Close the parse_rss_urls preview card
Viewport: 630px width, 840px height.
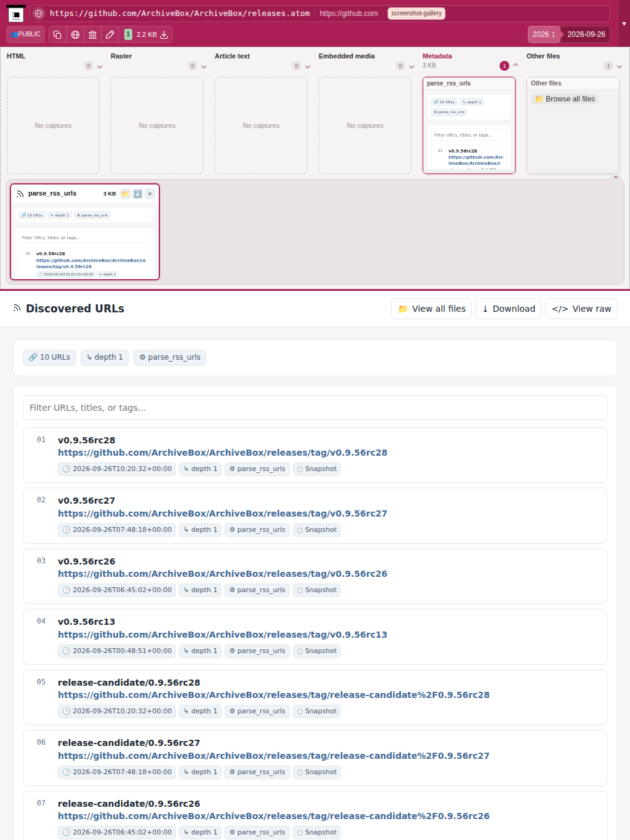coord(150,194)
